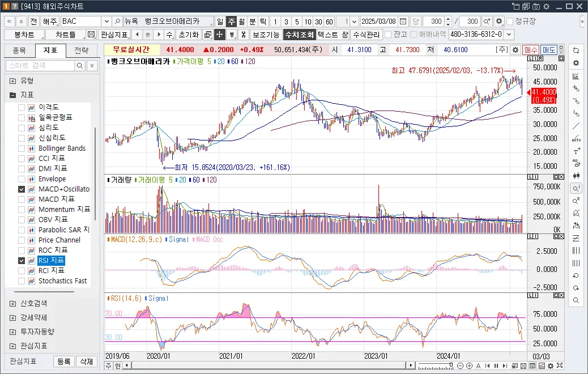Click the zoom-plus search icon beside 300 field

click(487, 22)
